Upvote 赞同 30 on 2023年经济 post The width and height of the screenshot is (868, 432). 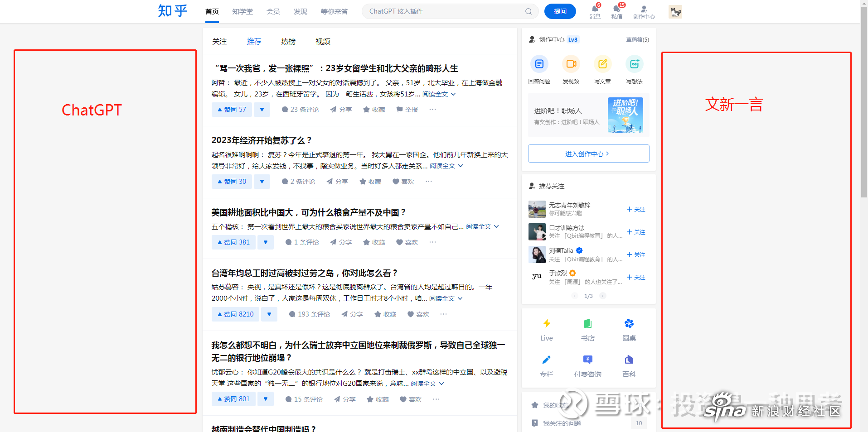(x=232, y=182)
